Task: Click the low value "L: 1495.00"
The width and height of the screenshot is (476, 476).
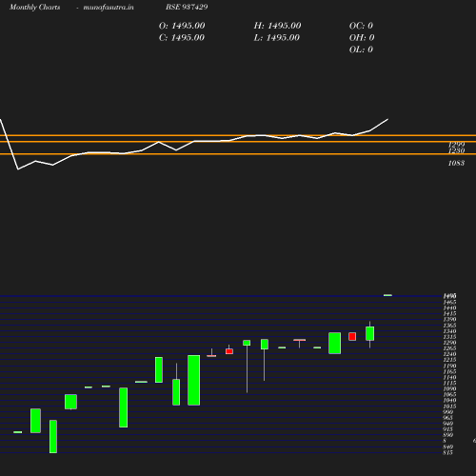Action: point(277,37)
